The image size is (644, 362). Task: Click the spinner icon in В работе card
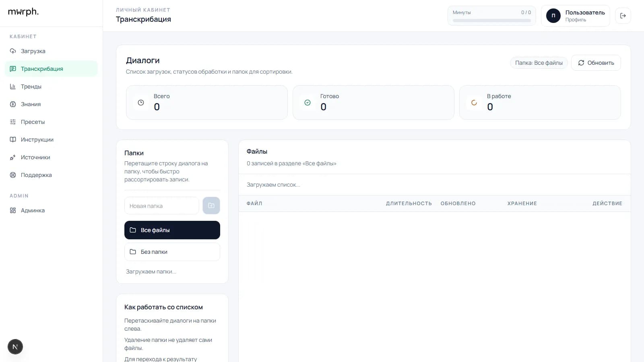pos(474,103)
